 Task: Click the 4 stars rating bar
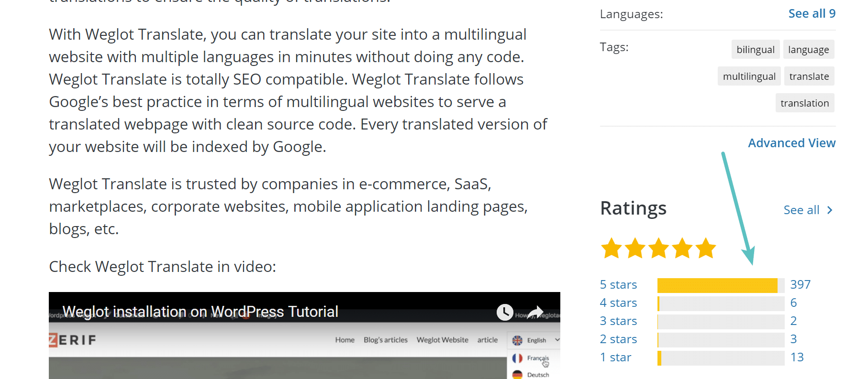coord(721,303)
